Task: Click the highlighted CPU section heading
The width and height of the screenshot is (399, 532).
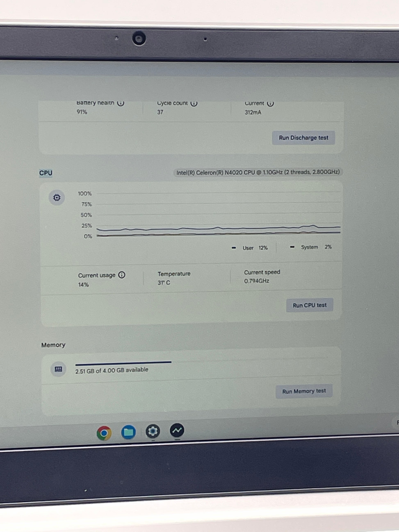Action: coord(46,173)
